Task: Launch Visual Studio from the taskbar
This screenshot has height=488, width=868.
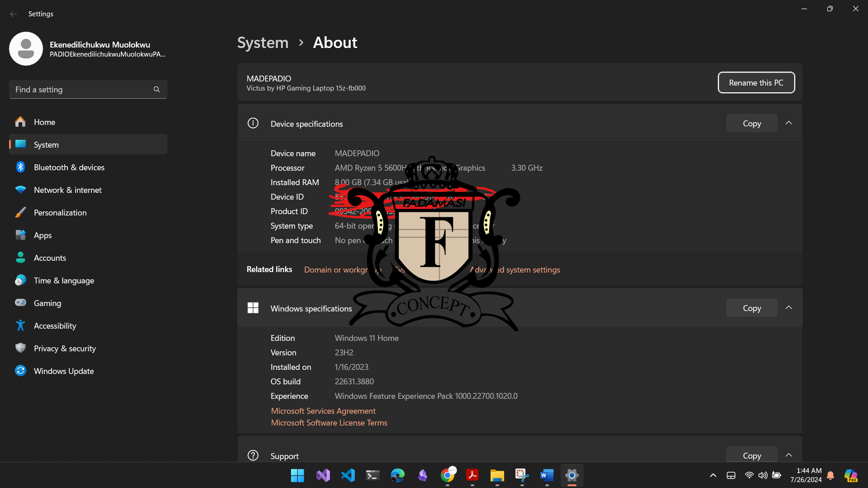Action: (x=323, y=475)
